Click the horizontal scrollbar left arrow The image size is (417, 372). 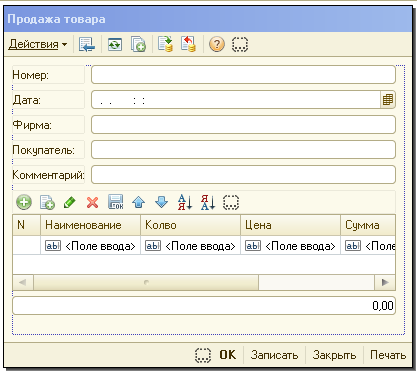click(23, 282)
